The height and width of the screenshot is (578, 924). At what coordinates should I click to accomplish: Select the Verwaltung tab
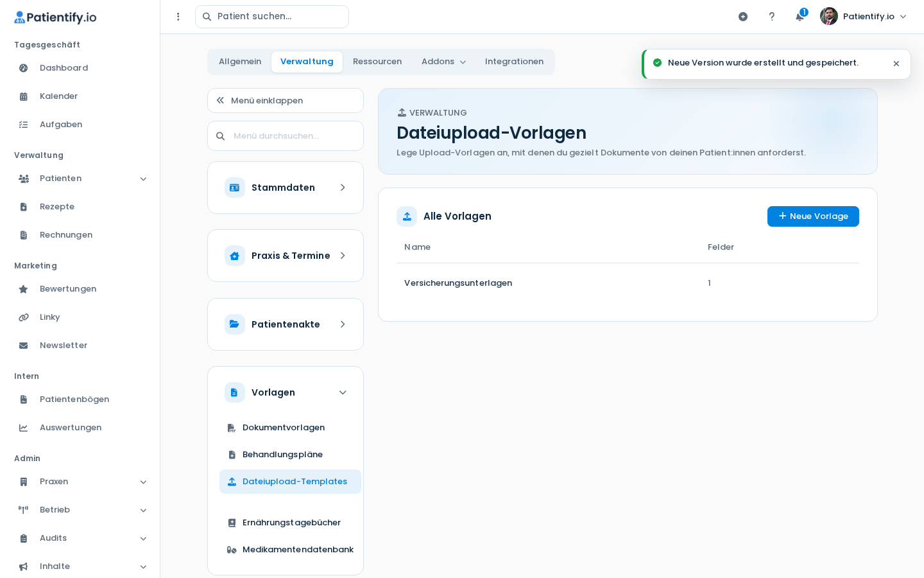307,62
